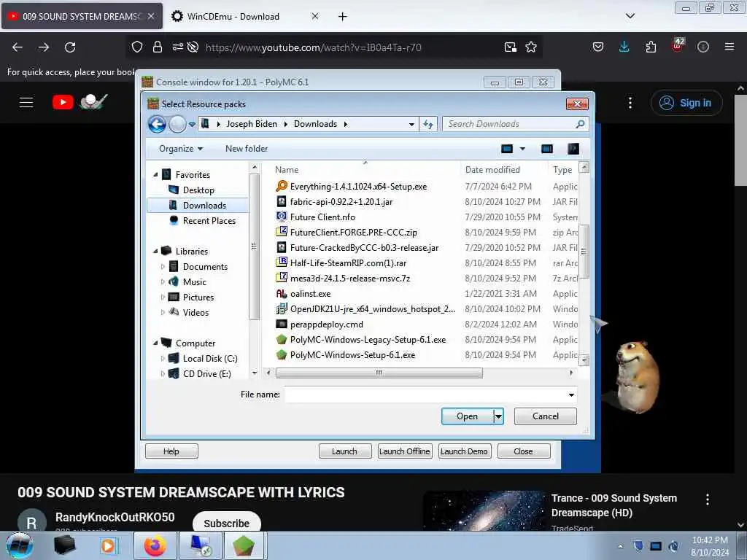Image resolution: width=747 pixels, height=560 pixels.
Task: Open YouTube settings three-dot menu
Action: click(630, 103)
